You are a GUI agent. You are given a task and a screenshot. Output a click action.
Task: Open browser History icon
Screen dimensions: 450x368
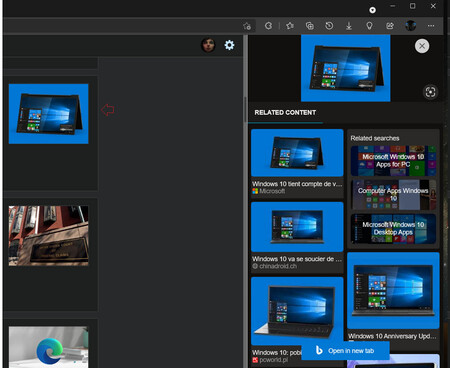pyautogui.click(x=329, y=26)
